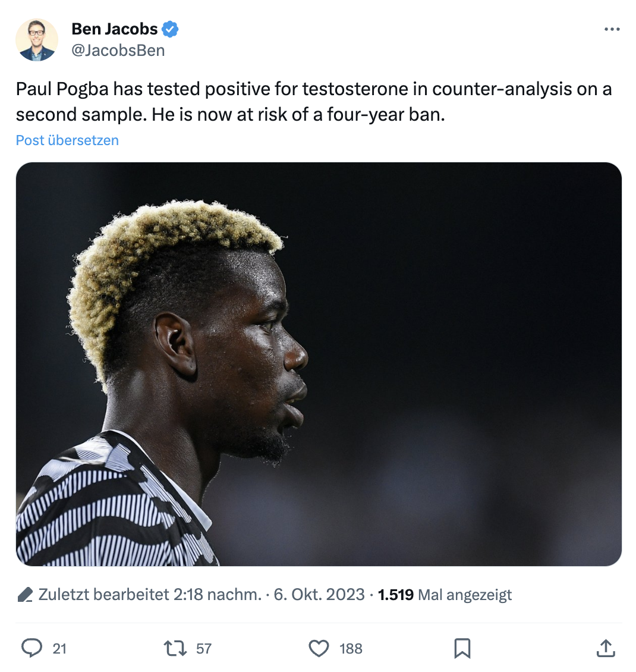Open Ben Jacobs' profile picture
636x672 pixels.
(37, 40)
